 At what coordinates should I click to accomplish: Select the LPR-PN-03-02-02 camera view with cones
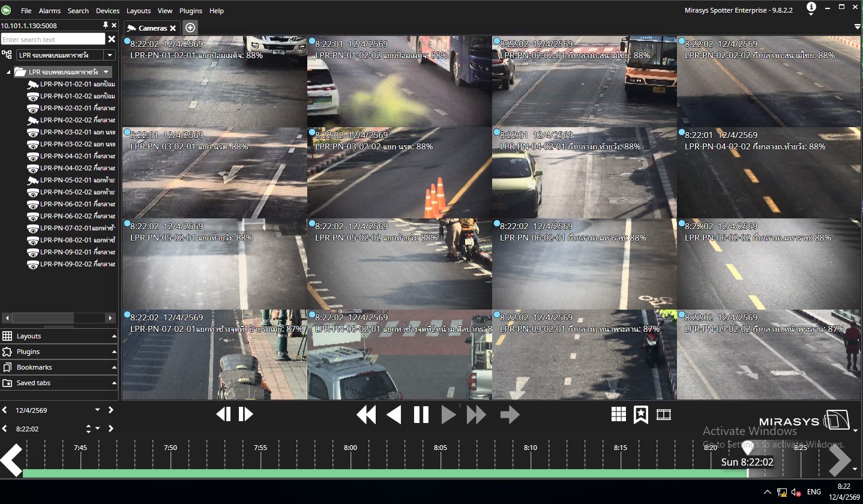400,173
